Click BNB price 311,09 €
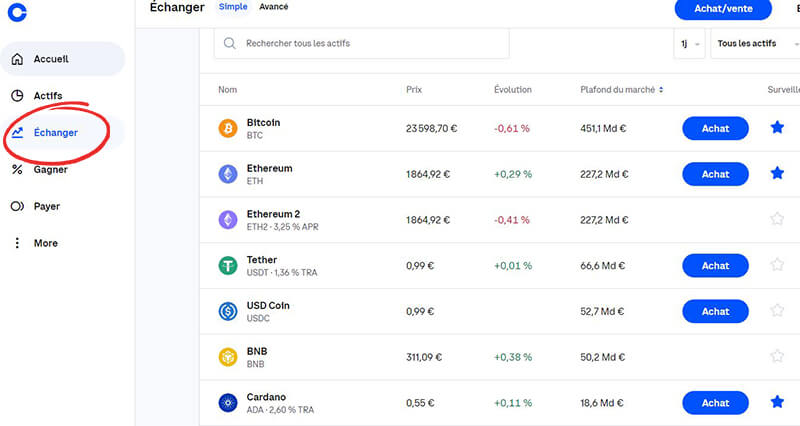The height and width of the screenshot is (426, 800). click(424, 357)
